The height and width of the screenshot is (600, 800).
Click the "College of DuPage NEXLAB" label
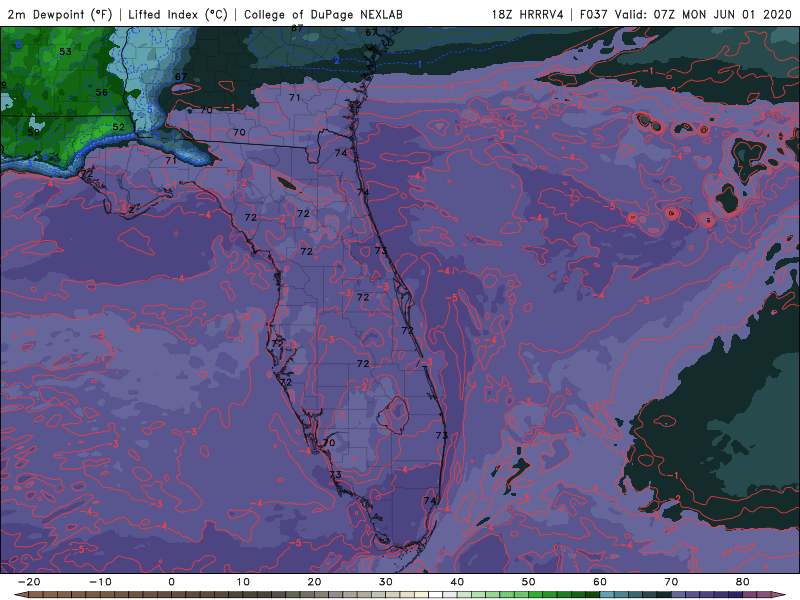323,15
